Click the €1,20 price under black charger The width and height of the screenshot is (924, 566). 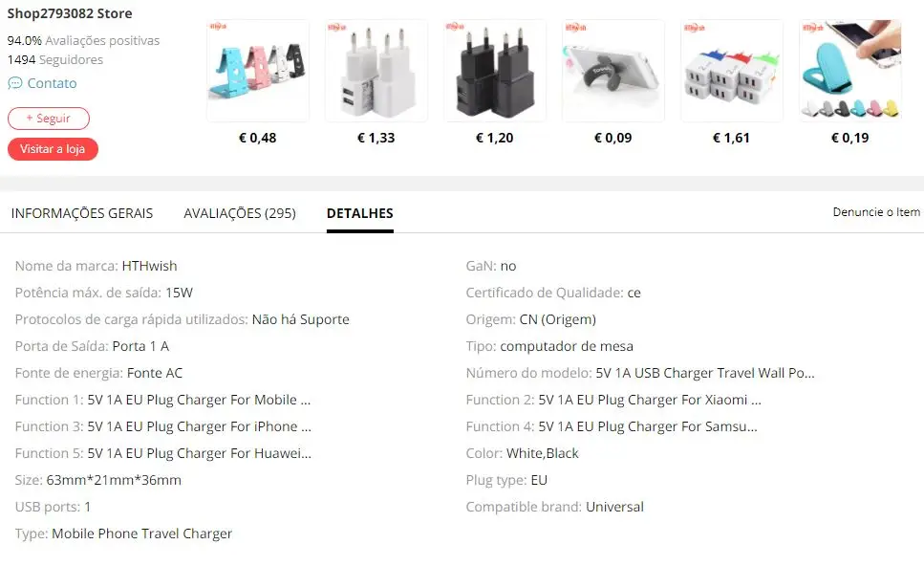[x=494, y=138]
